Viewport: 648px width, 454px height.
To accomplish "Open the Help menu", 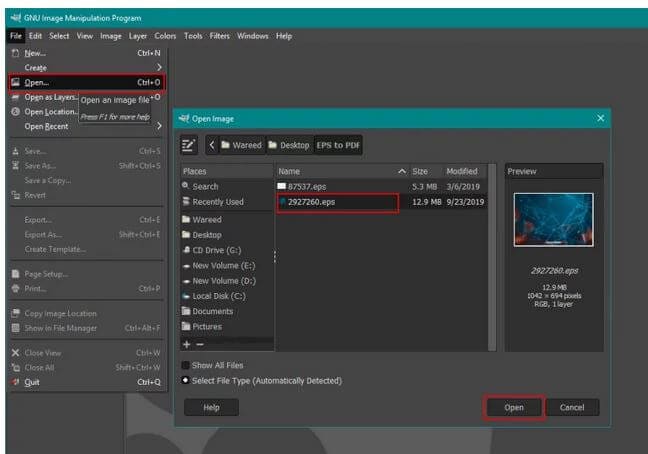I will [x=284, y=36].
